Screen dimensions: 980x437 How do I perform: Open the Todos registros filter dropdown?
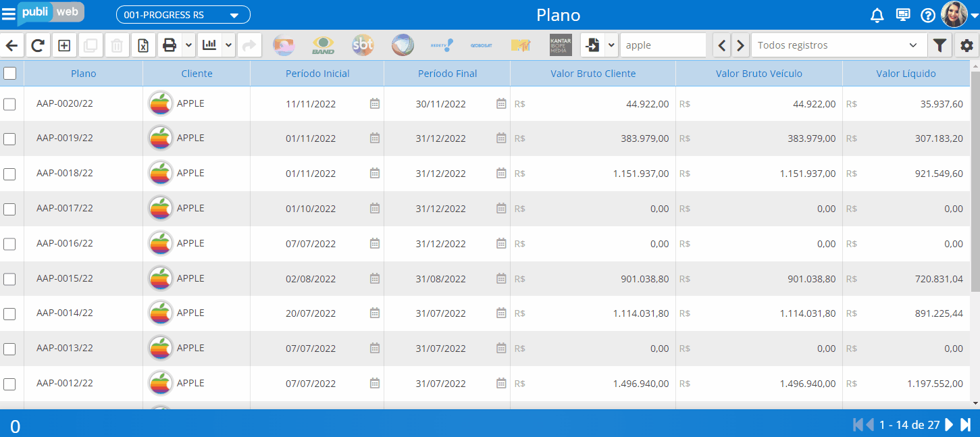pyautogui.click(x=839, y=45)
